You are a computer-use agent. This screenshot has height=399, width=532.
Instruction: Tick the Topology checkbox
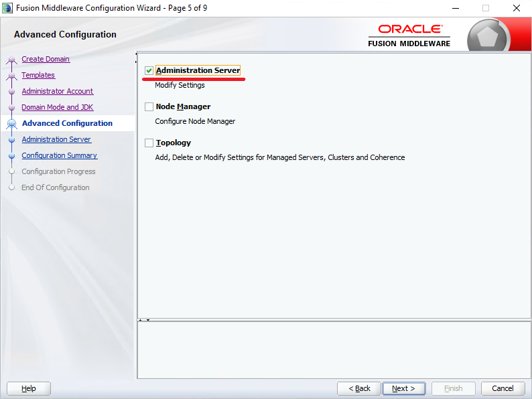(149, 143)
